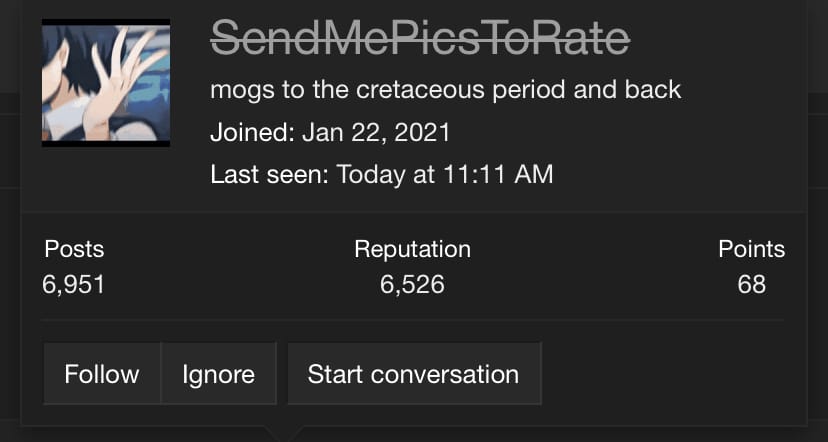Open the 6,526 reputation score
This screenshot has height=442, width=828.
pos(412,285)
